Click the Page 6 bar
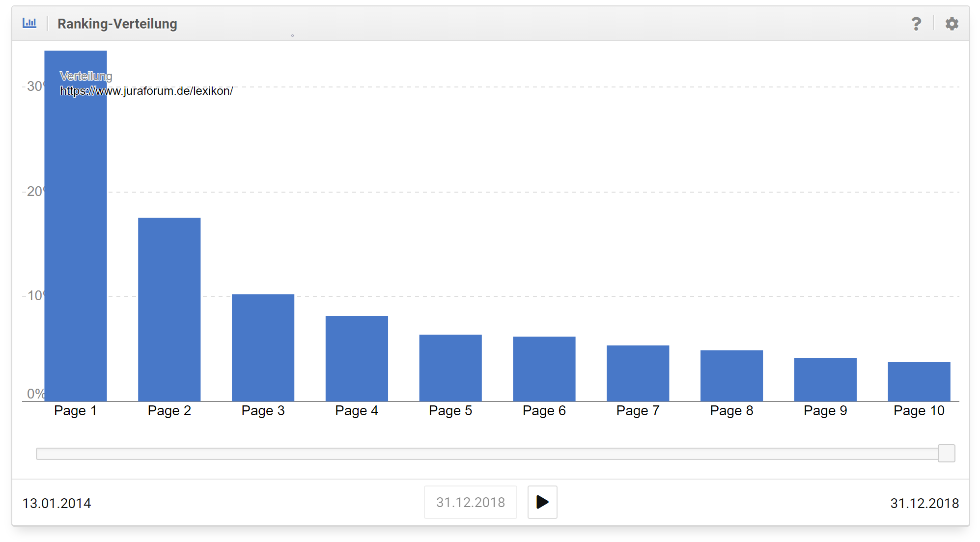Image resolution: width=980 pixels, height=542 pixels. click(544, 369)
